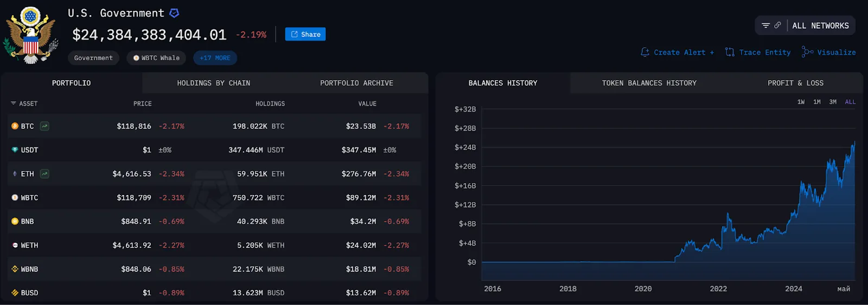Expand the +17 MORE tags
This screenshot has width=868, height=305.
click(215, 58)
